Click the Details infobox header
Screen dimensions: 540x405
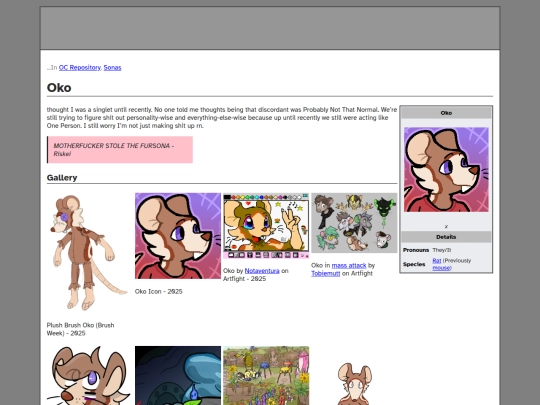[446, 237]
